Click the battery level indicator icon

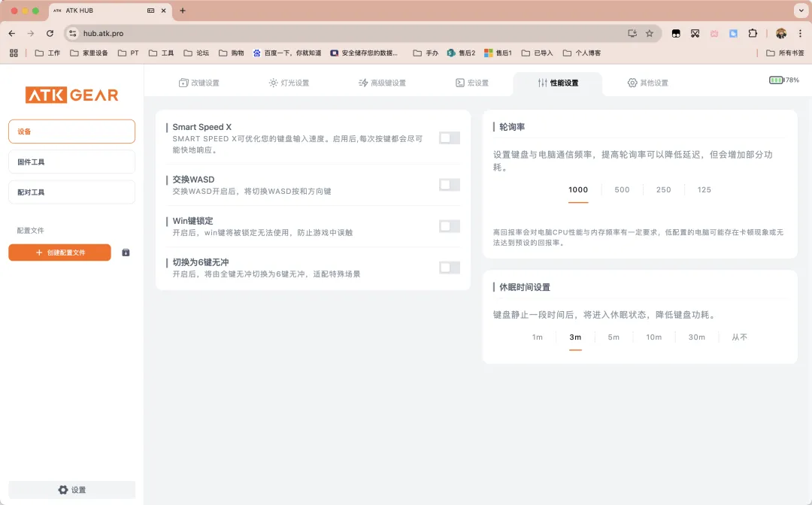[776, 80]
